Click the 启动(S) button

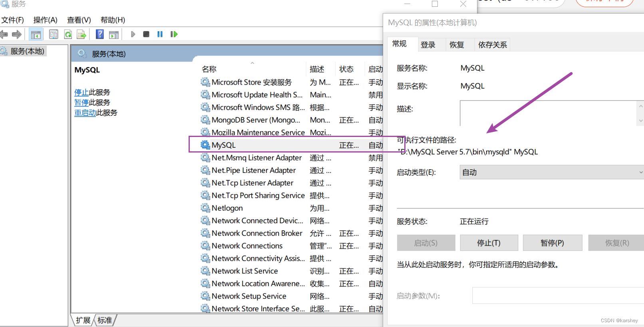coord(426,243)
